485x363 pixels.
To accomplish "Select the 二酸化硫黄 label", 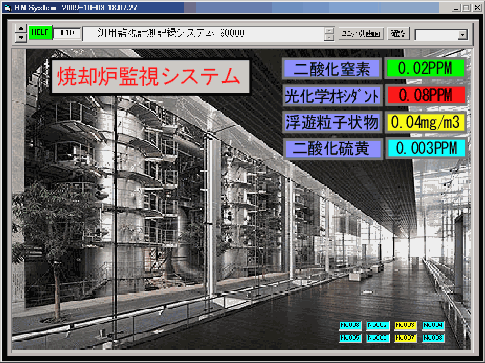I will [332, 149].
